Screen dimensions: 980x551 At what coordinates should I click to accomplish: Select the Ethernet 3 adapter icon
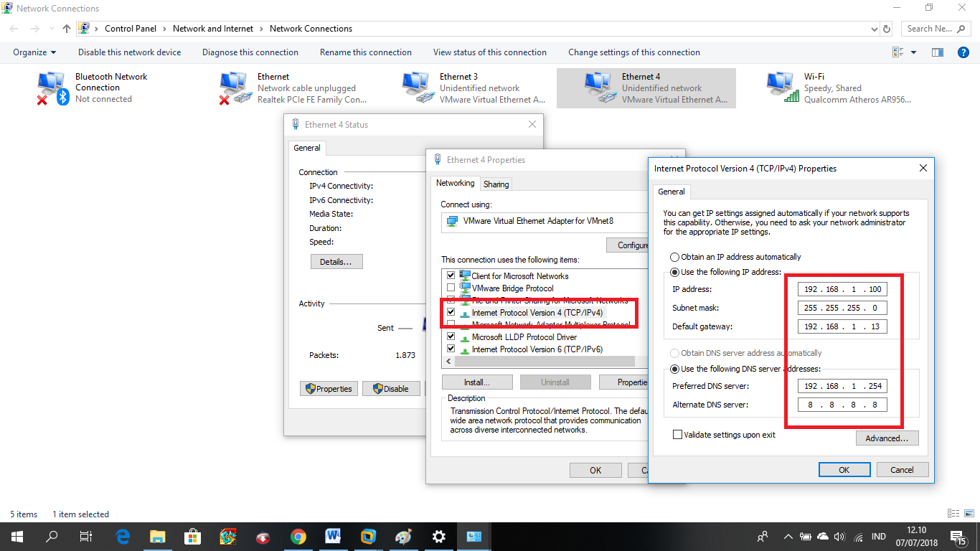pyautogui.click(x=418, y=88)
